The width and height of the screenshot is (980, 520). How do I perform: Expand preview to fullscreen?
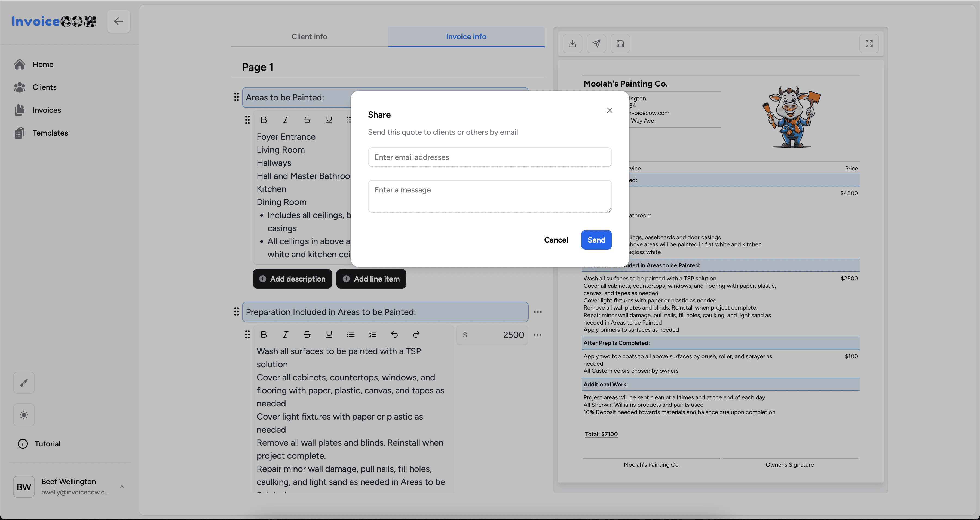coord(869,43)
